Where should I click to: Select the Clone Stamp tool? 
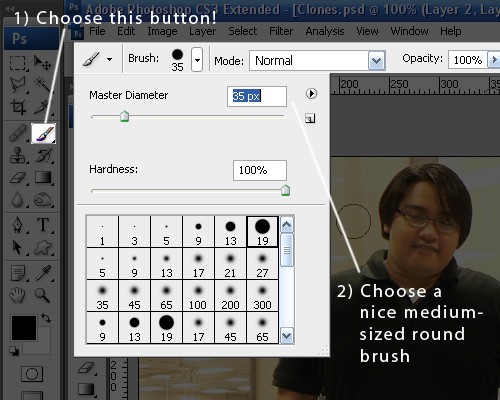(17, 156)
